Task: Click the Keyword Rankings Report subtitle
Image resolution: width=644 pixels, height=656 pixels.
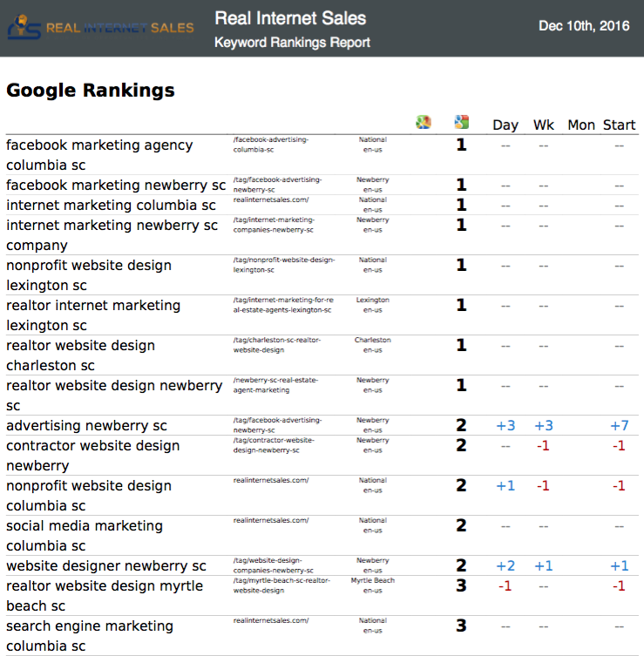Action: 292,43
